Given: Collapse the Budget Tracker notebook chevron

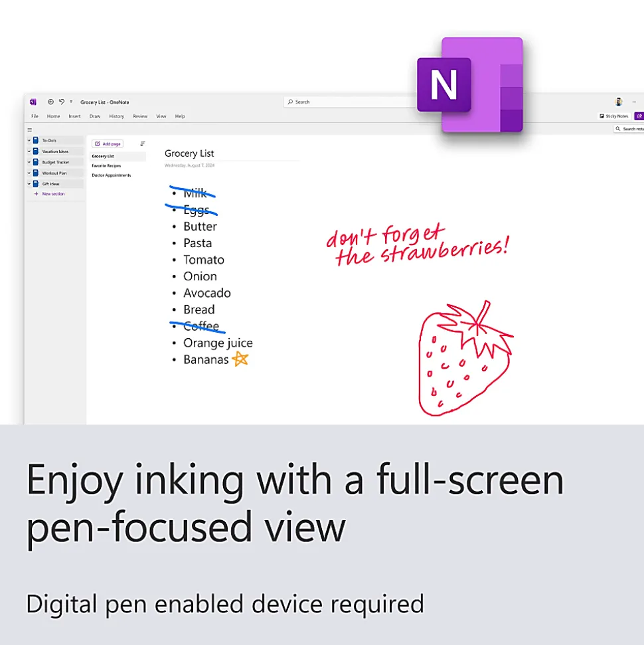Looking at the screenshot, I should [29, 162].
